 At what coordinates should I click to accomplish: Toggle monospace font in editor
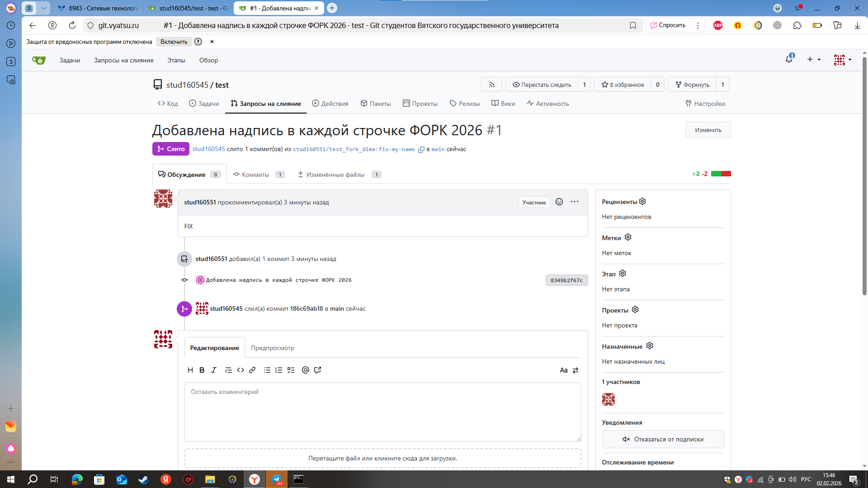(x=563, y=370)
